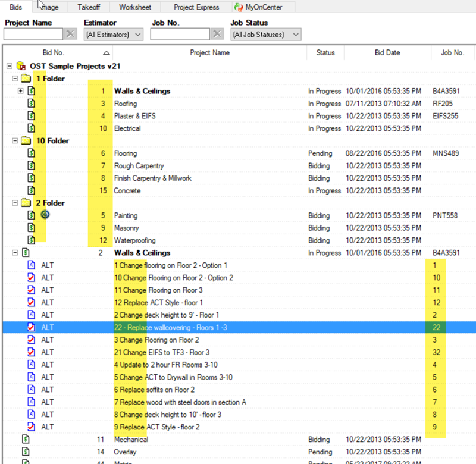Screen dimensions: 476x464
Task: Sort by Job No. column header
Action: 452,53
